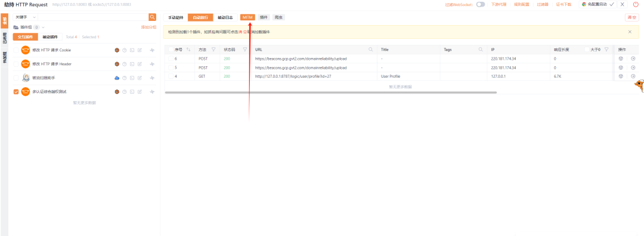This screenshot has width=644, height=236.
Task: Click the Tags column search icon
Action: click(x=481, y=50)
